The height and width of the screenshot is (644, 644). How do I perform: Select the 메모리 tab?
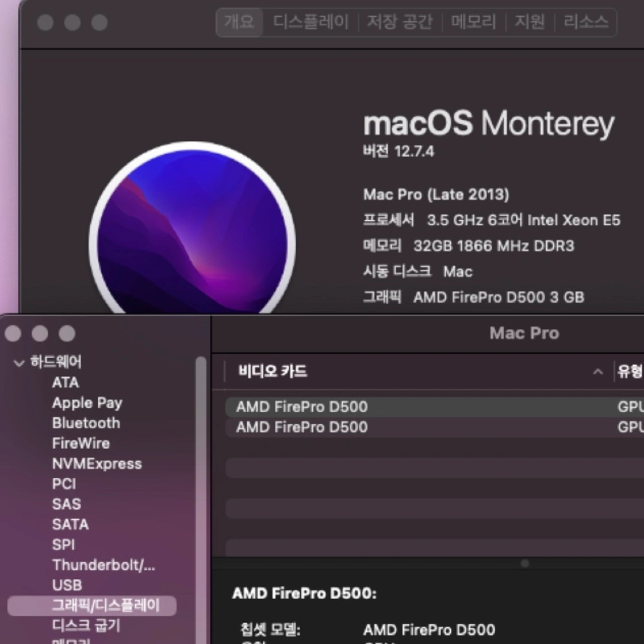click(473, 23)
